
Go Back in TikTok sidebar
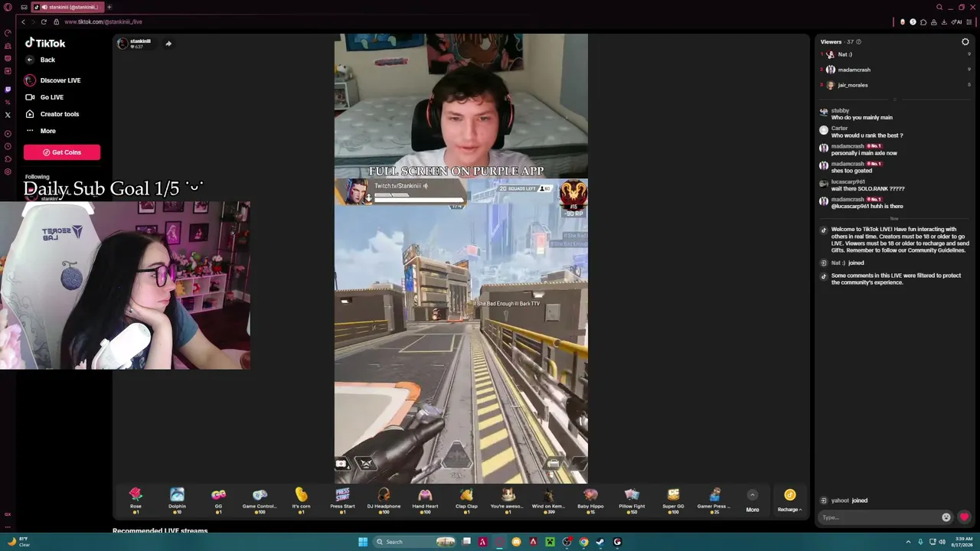click(x=41, y=60)
